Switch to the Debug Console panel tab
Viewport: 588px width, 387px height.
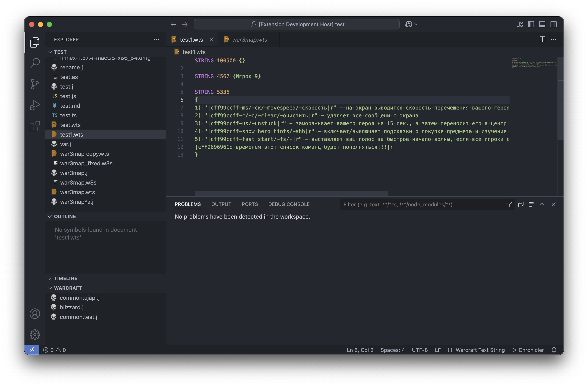point(289,204)
